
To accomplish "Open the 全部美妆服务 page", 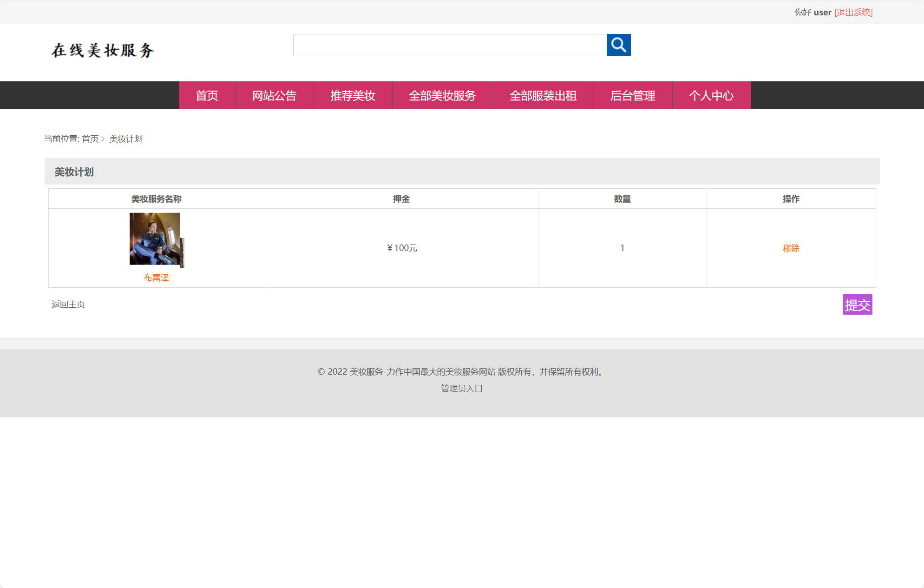I will 442,96.
